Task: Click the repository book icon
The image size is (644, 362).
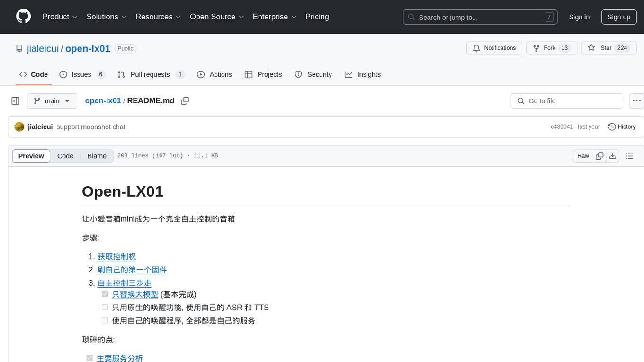Action: pos(19,48)
